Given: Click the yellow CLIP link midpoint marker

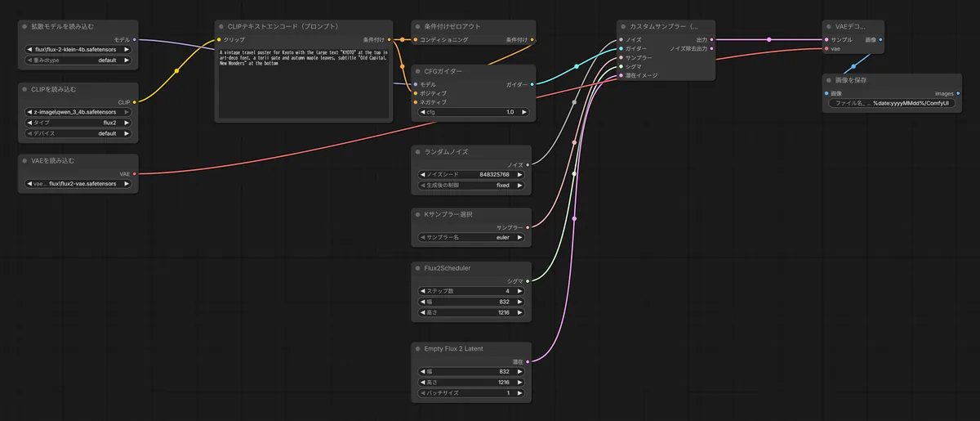Looking at the screenshot, I should [x=176, y=71].
